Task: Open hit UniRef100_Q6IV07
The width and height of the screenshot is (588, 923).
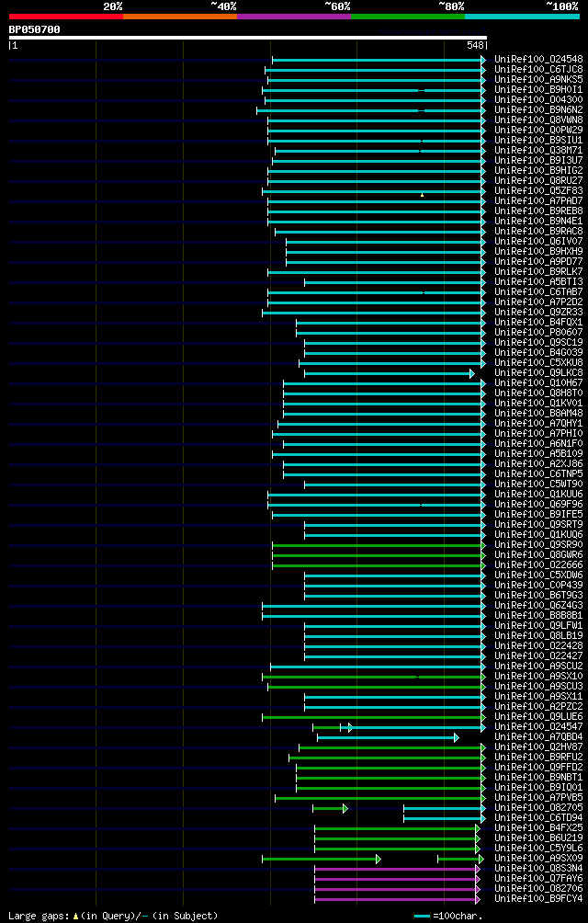Action: pos(538,241)
